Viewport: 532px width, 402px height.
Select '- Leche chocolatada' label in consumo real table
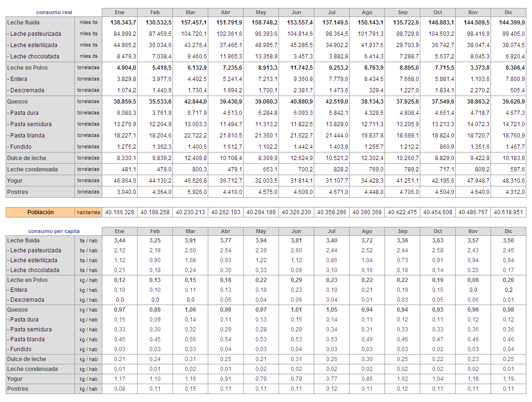tap(33, 56)
